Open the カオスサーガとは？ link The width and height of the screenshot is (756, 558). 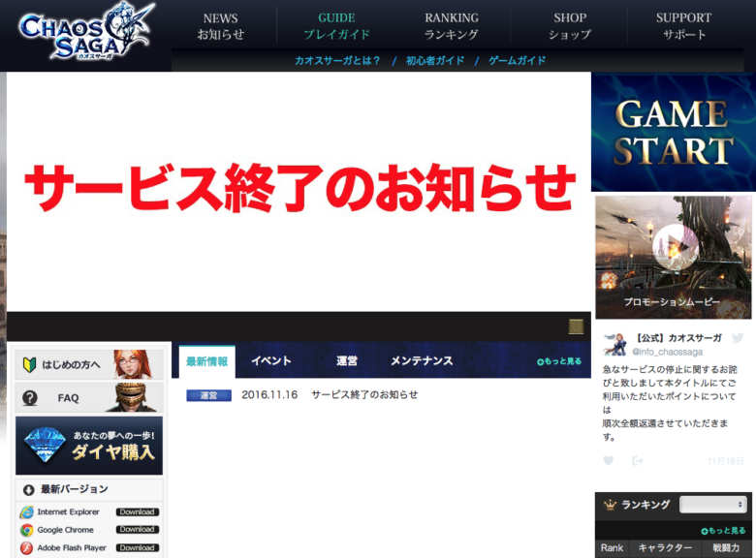[337, 60]
